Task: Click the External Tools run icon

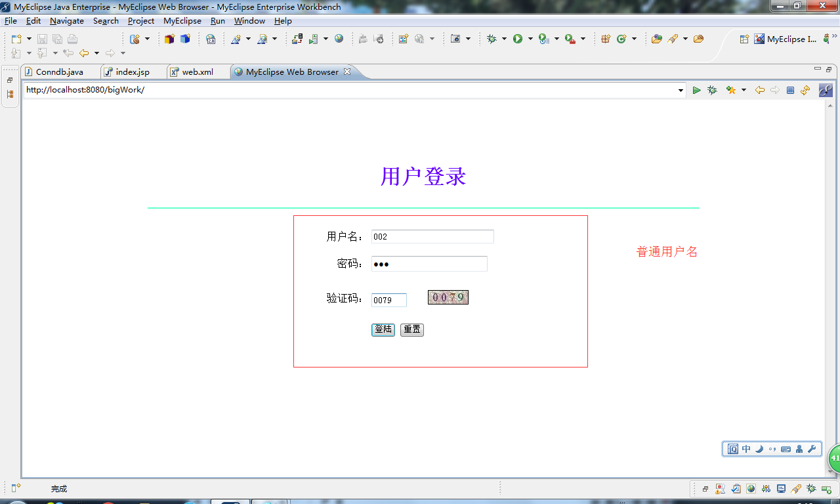Action: point(570,39)
